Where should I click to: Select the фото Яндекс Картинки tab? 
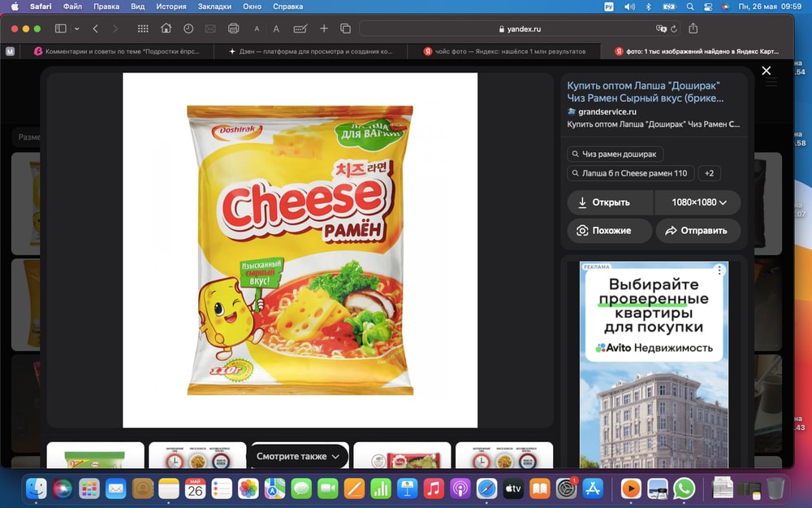point(697,51)
